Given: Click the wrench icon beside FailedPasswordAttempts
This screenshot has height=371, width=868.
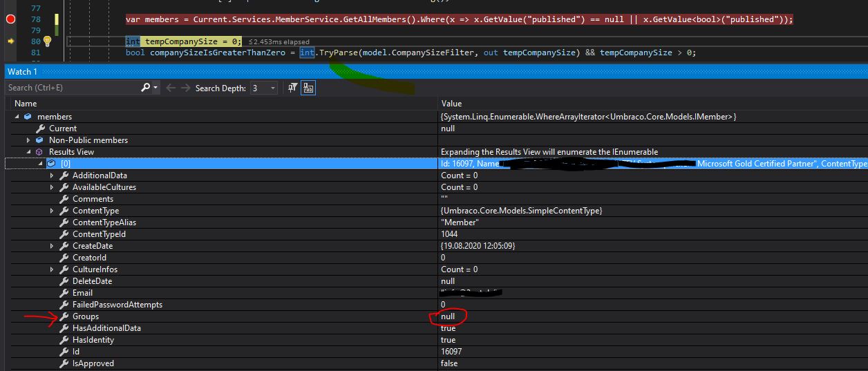Looking at the screenshot, I should pyautogui.click(x=64, y=305).
